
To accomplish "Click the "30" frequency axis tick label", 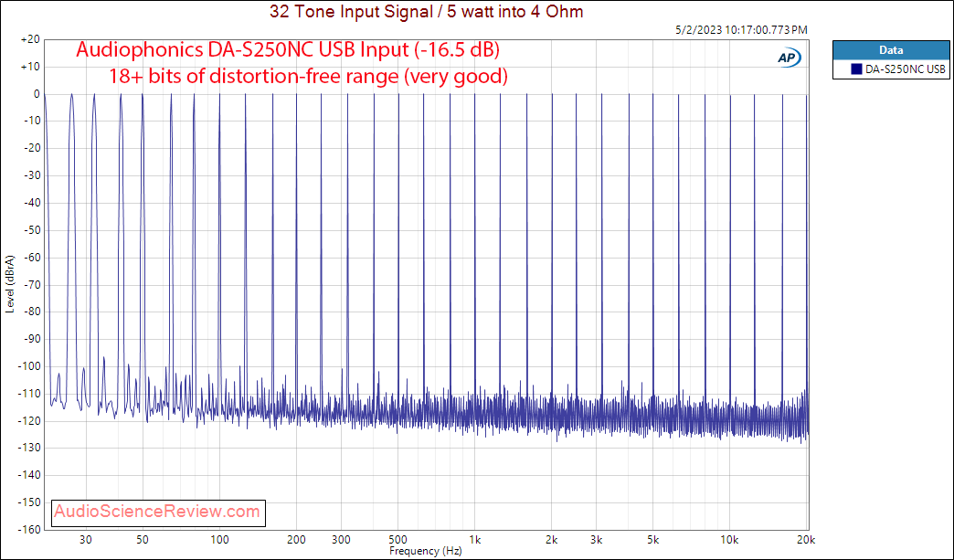I will click(86, 539).
